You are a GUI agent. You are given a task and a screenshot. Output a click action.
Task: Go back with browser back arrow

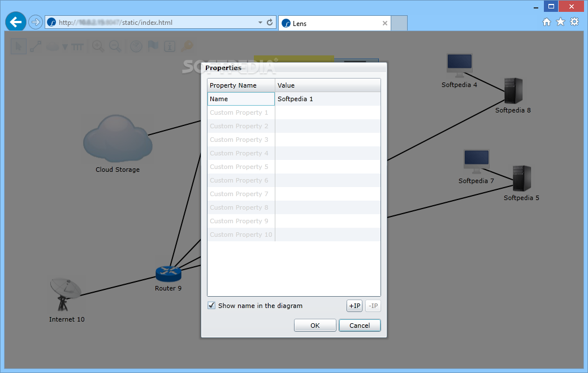(16, 22)
